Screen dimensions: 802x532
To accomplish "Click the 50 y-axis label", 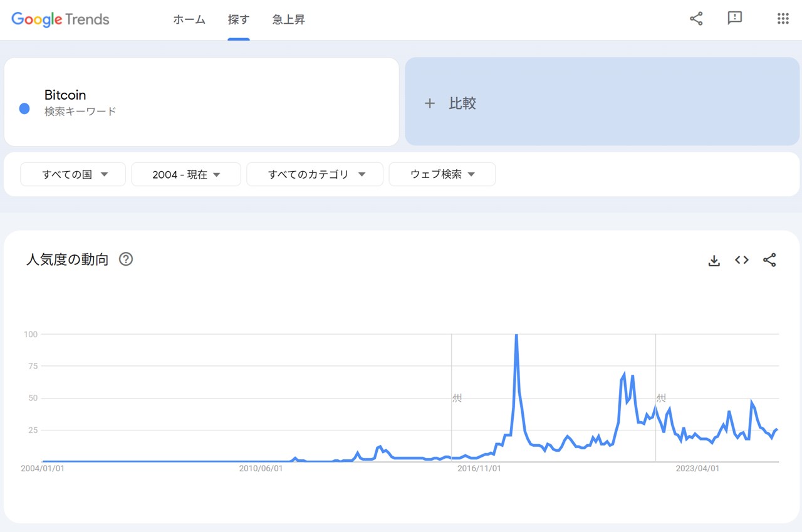I will [x=33, y=398].
